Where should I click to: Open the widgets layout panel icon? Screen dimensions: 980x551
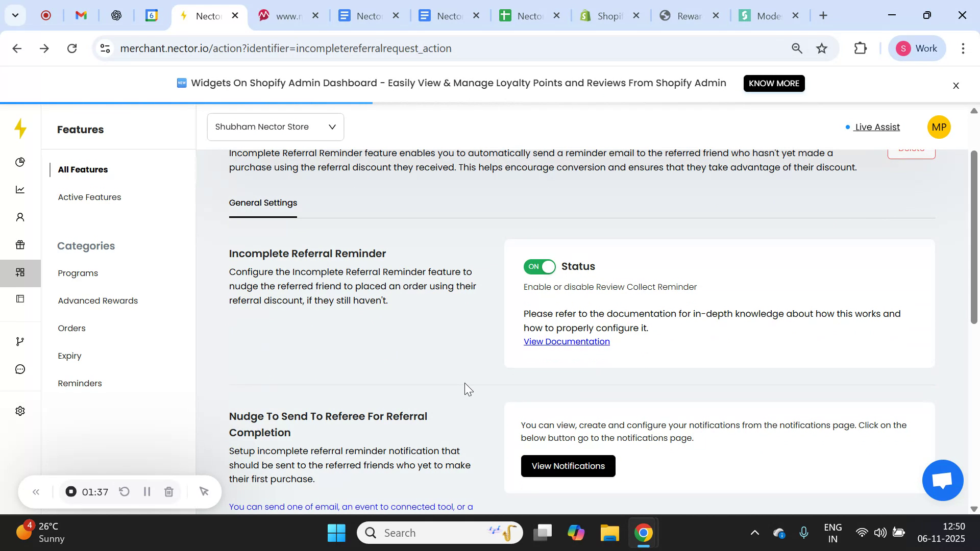(20, 298)
